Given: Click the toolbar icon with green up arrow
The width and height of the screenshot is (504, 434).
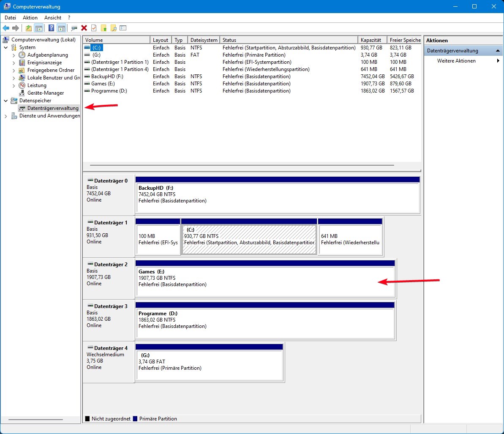Looking at the screenshot, I should coord(104,28).
